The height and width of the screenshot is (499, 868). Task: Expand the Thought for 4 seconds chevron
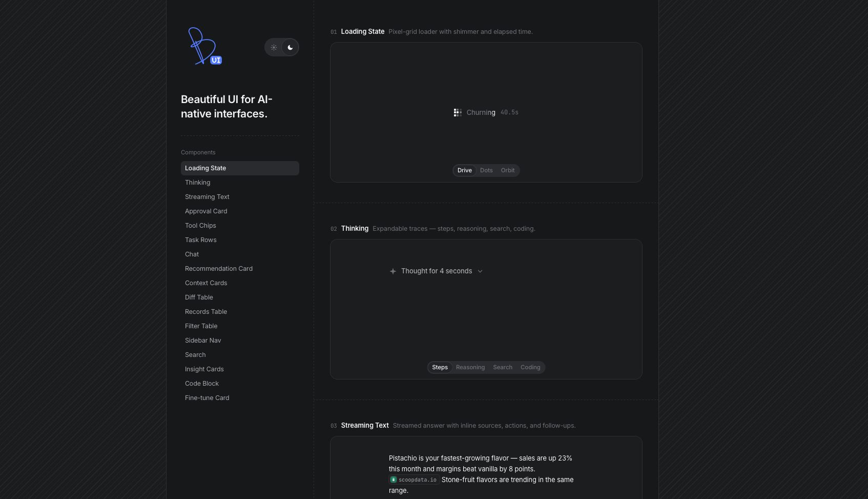click(480, 271)
